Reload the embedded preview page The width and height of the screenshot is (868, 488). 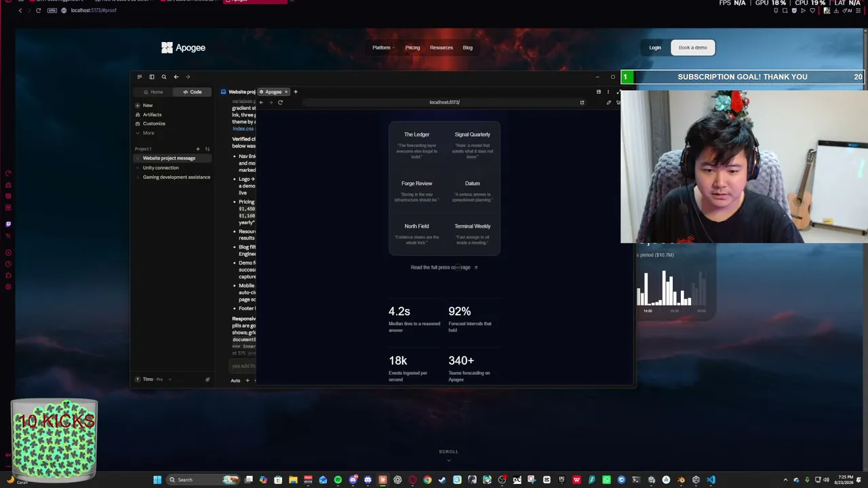(280, 102)
